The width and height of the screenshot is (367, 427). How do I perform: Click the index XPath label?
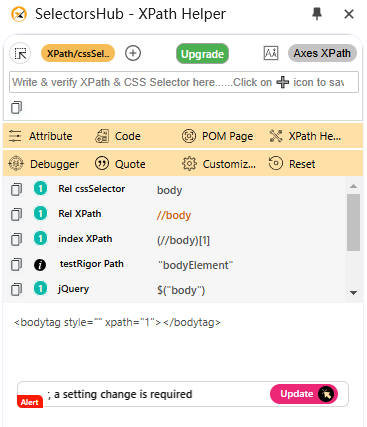(85, 239)
